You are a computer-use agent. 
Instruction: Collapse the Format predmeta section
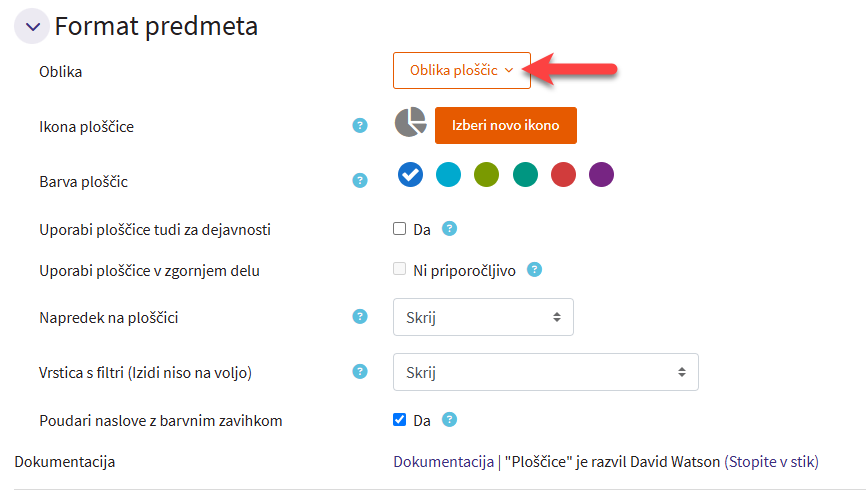tap(32, 26)
